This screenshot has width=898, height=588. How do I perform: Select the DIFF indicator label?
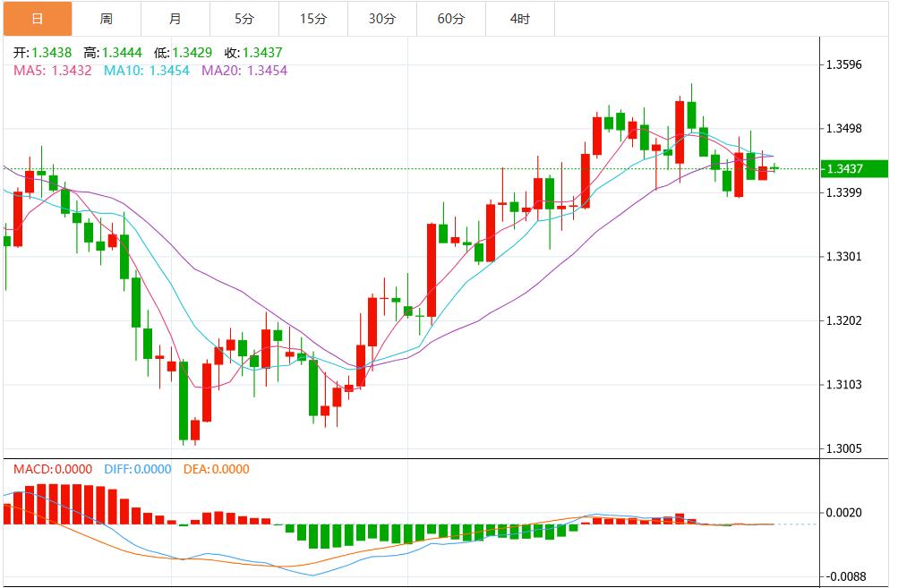[x=137, y=469]
